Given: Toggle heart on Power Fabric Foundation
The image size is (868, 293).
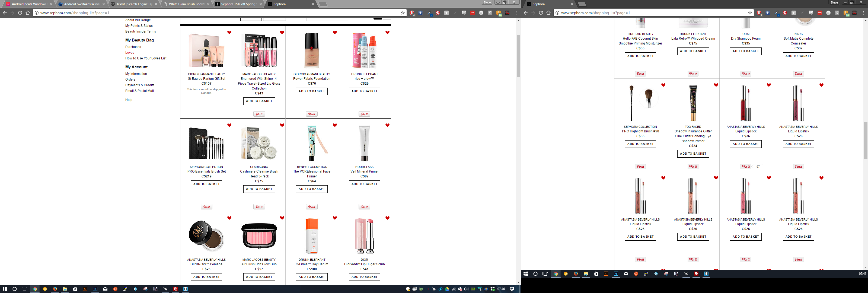Looking at the screenshot, I should coord(335,32).
